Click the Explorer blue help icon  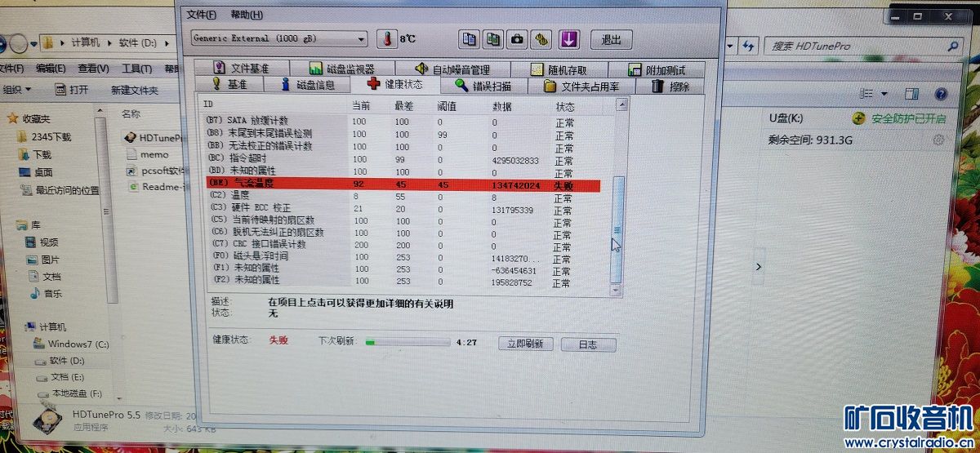942,95
